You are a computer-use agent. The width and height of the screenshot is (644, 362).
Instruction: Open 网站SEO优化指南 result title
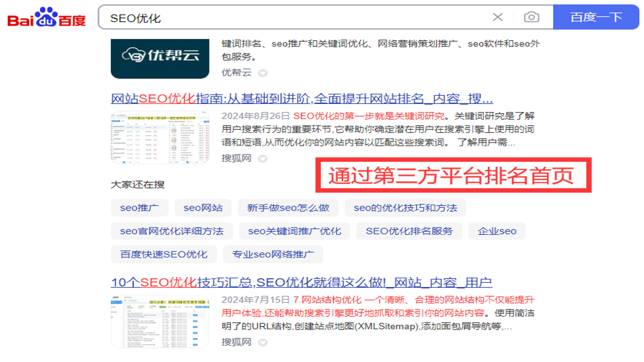pyautogui.click(x=302, y=98)
